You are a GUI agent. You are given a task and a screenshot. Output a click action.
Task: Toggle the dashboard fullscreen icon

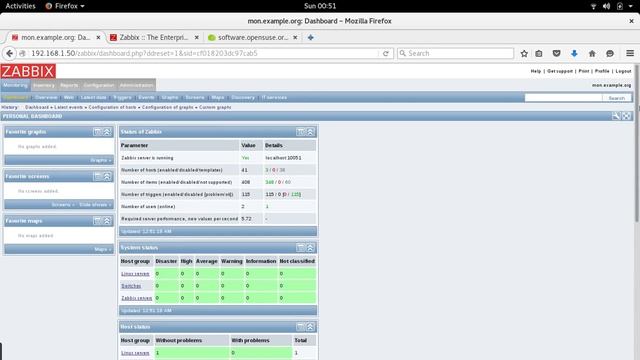pos(626,116)
